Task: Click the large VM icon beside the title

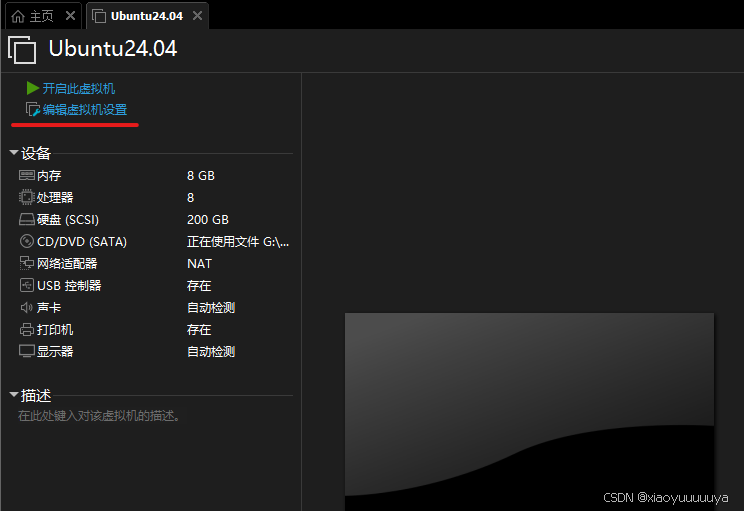Action: (x=22, y=49)
